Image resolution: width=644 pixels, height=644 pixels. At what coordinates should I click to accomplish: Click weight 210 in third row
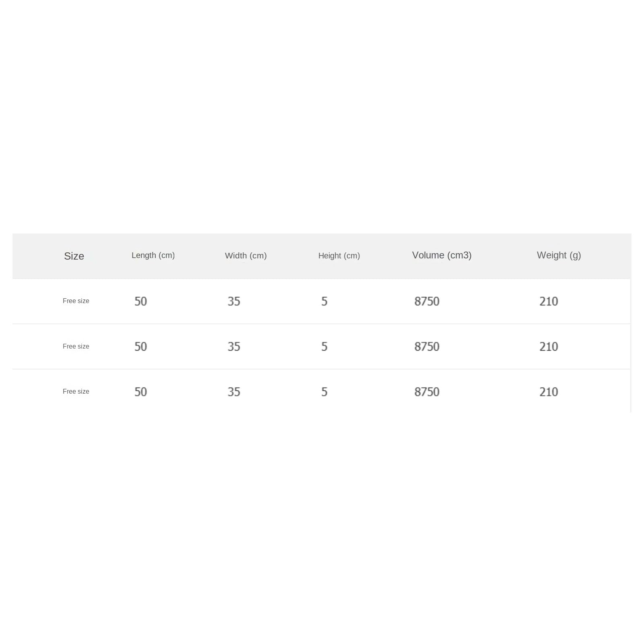pos(549,392)
